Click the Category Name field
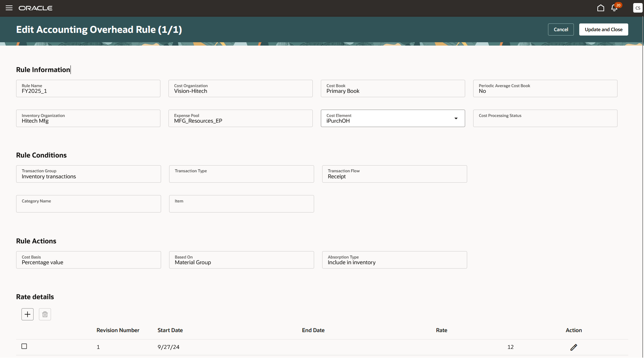Image resolution: width=644 pixels, height=362 pixels. [x=89, y=204]
